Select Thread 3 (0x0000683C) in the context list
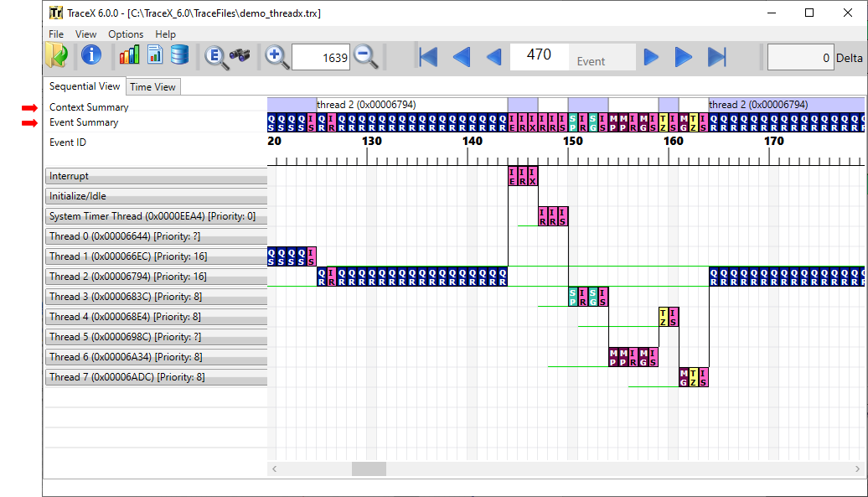 click(x=155, y=296)
